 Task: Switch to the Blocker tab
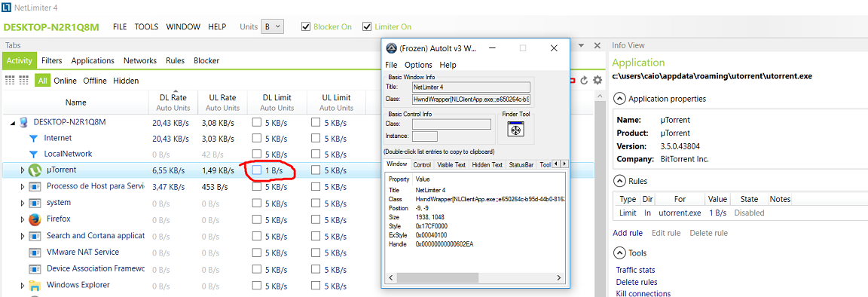coord(206,60)
